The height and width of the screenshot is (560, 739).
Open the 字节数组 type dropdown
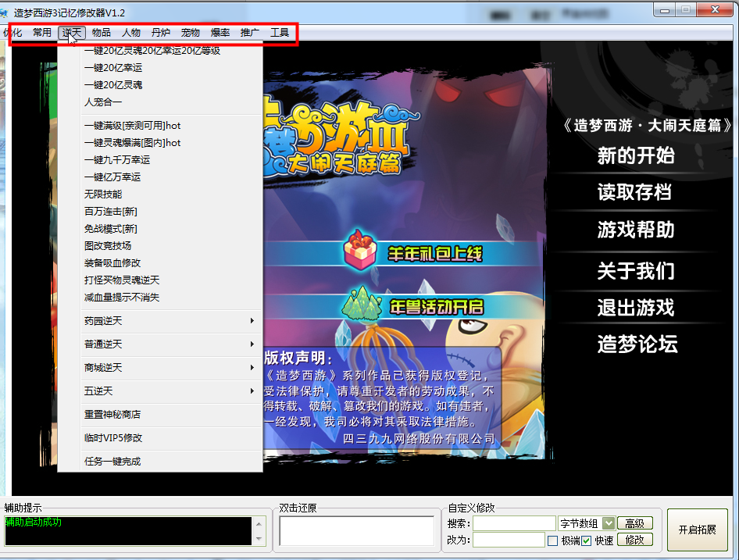click(x=609, y=523)
